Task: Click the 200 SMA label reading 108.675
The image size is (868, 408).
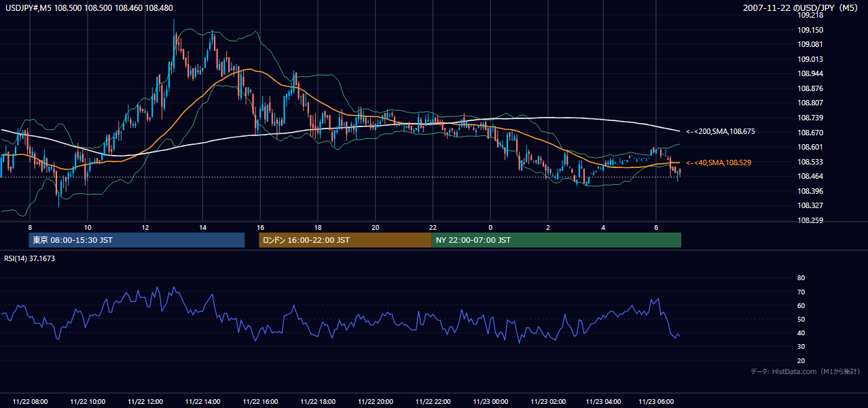Action: 721,131
